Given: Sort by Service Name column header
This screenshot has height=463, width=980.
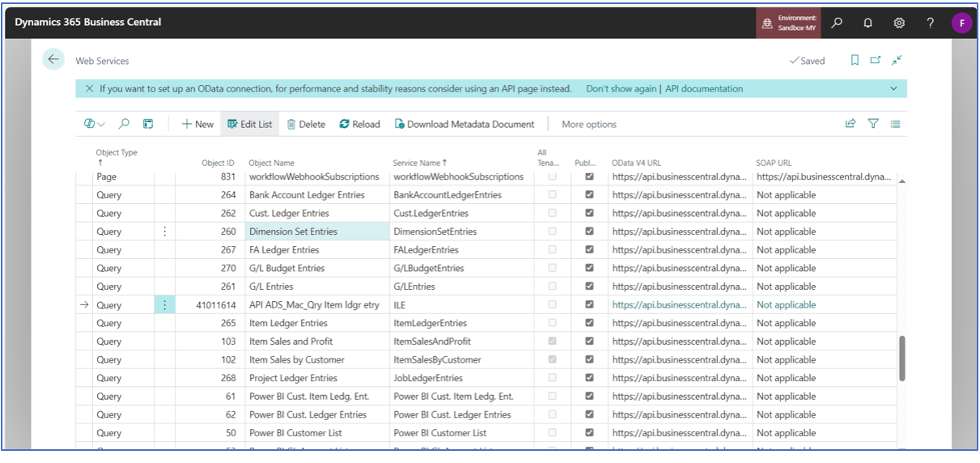Looking at the screenshot, I should (420, 163).
